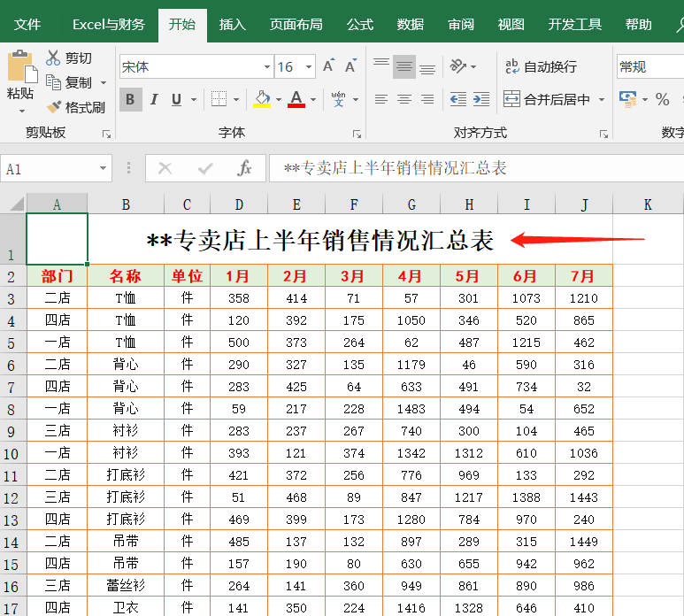Switch to Excel与财务 tab

109,25
